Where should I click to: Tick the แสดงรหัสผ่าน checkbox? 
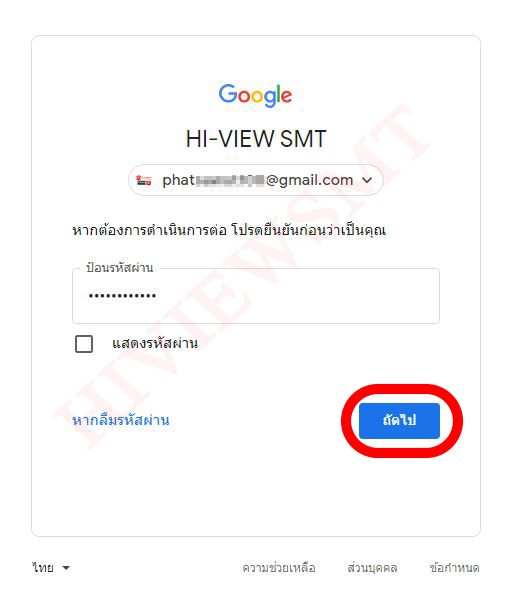[84, 344]
